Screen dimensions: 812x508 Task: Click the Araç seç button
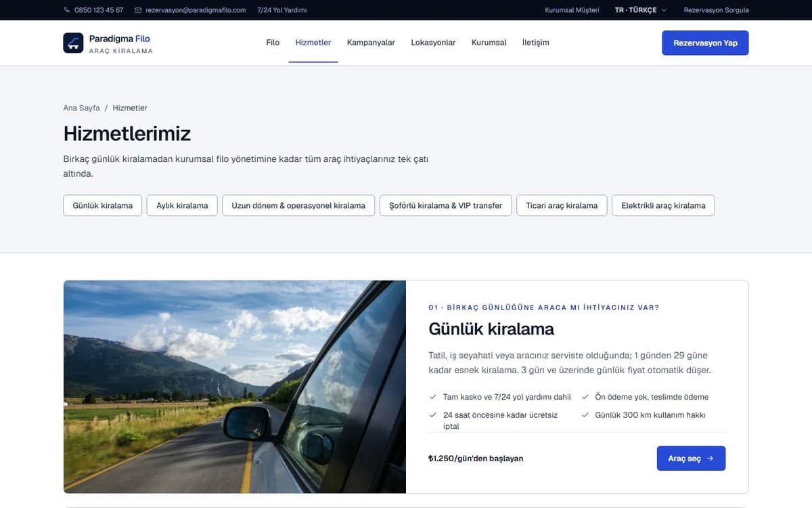[691, 459]
